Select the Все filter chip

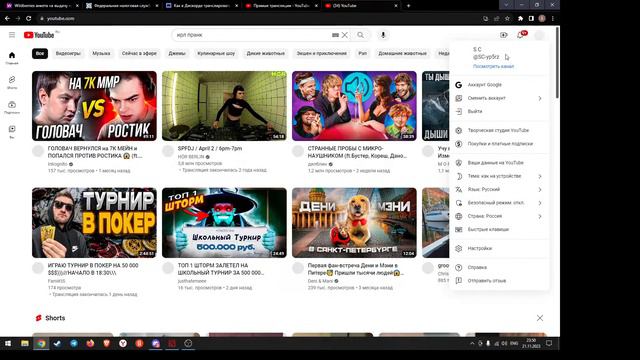(x=40, y=53)
